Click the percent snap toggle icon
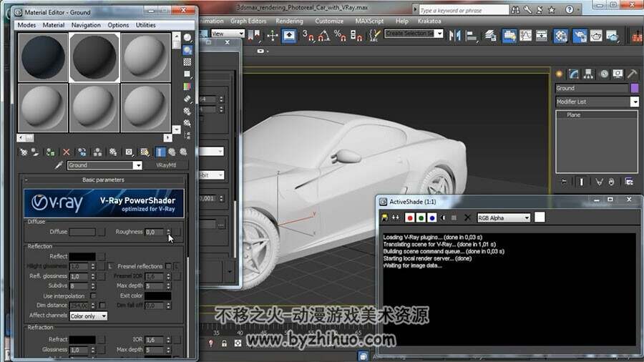644x362 pixels. pyautogui.click(x=340, y=36)
